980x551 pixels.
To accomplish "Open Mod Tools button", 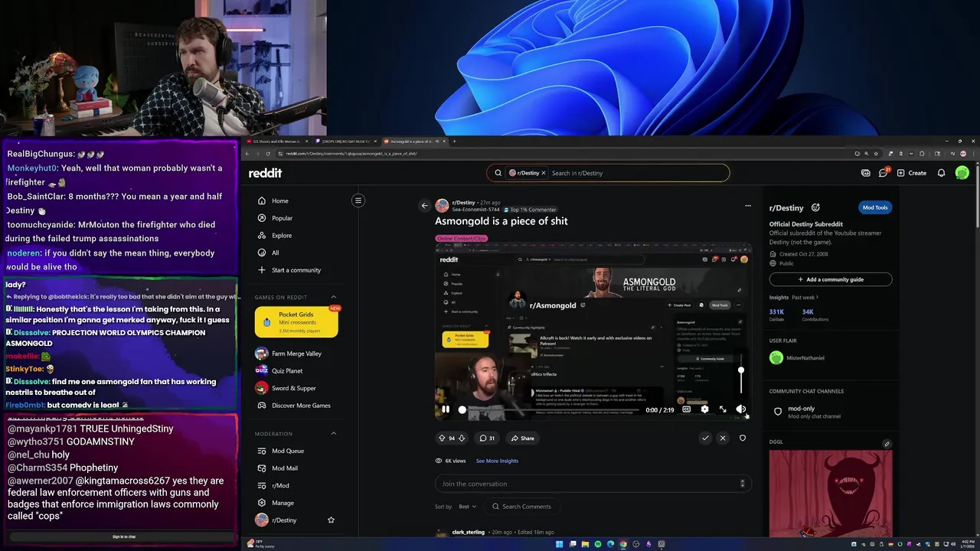I will (875, 207).
